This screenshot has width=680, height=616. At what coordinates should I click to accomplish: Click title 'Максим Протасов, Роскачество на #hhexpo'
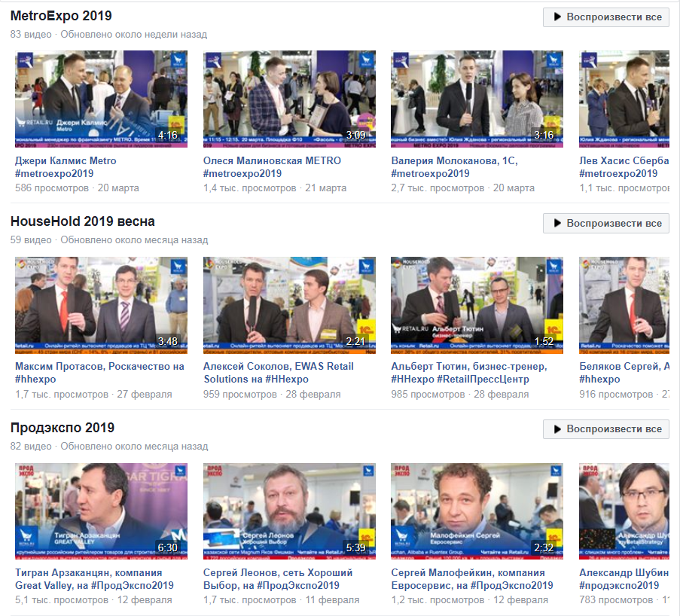pyautogui.click(x=99, y=373)
